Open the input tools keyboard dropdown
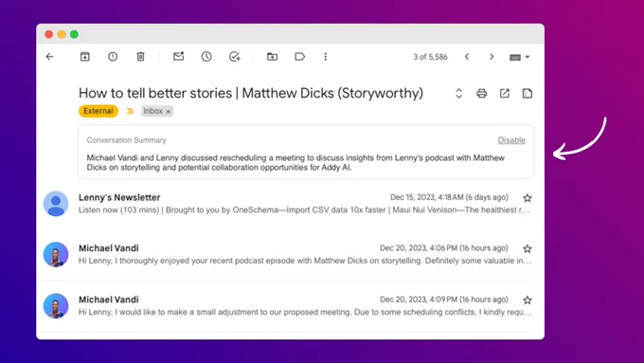Image resolution: width=644 pixels, height=363 pixels. coord(519,57)
